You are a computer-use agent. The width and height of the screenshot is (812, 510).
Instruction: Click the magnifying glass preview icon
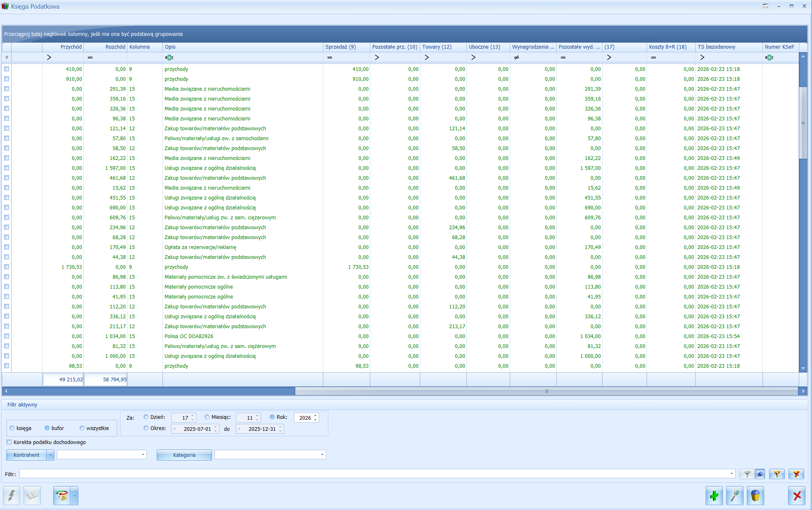coord(735,496)
